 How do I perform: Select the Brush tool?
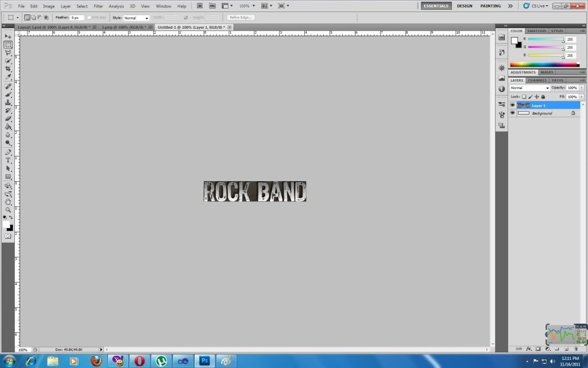click(8, 94)
